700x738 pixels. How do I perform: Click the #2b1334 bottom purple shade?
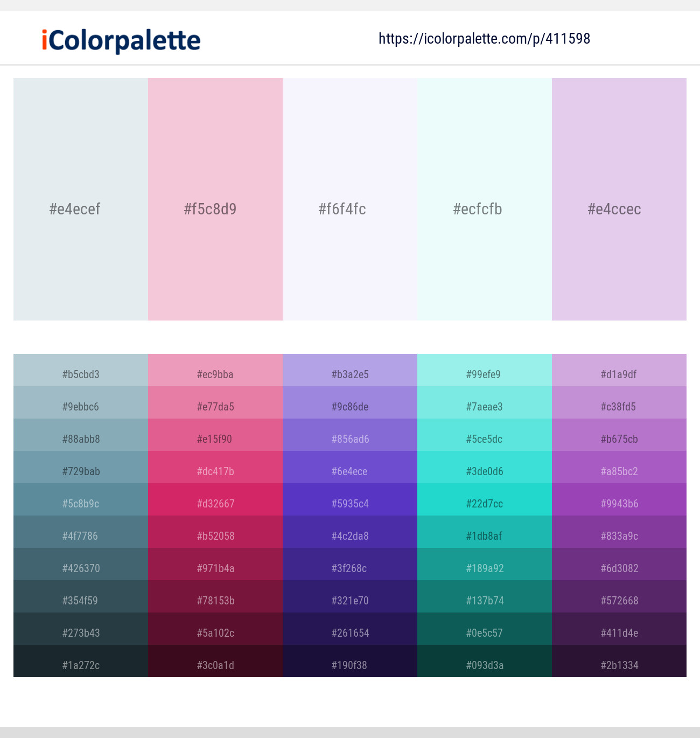pos(619,665)
